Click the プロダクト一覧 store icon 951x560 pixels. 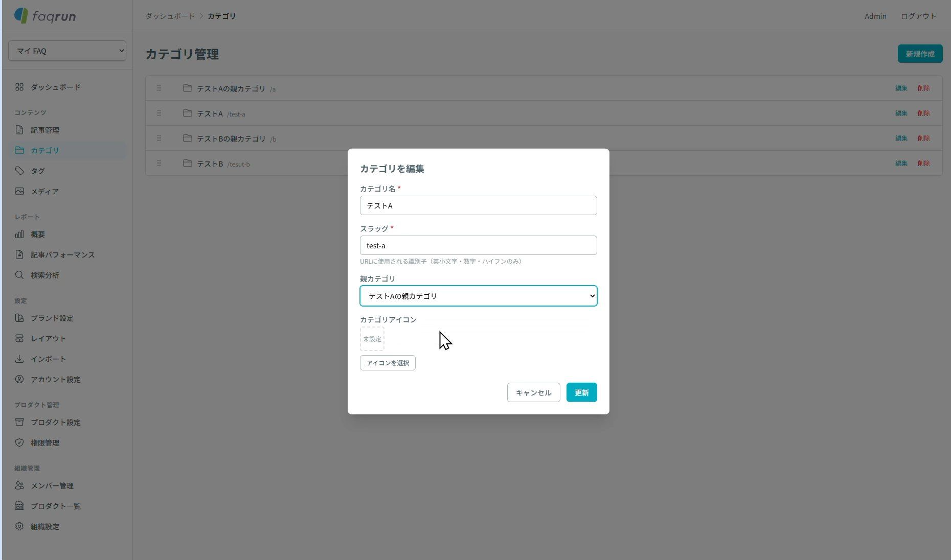pos(19,506)
